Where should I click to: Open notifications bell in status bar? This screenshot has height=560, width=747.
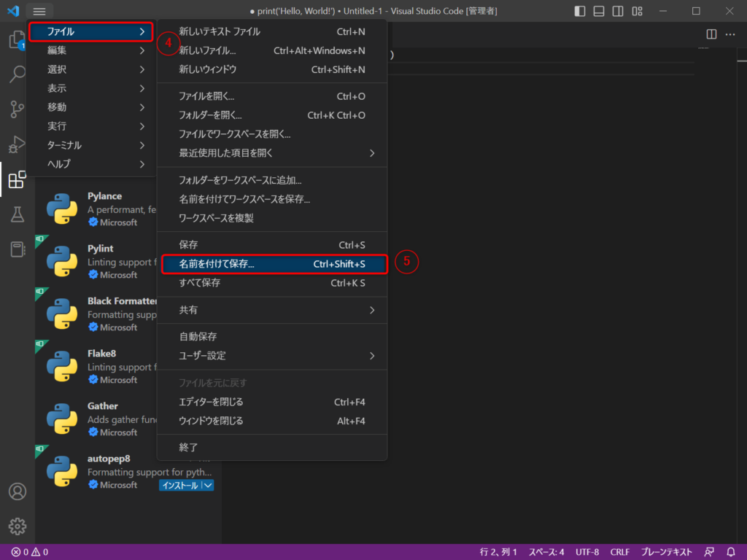[731, 552]
